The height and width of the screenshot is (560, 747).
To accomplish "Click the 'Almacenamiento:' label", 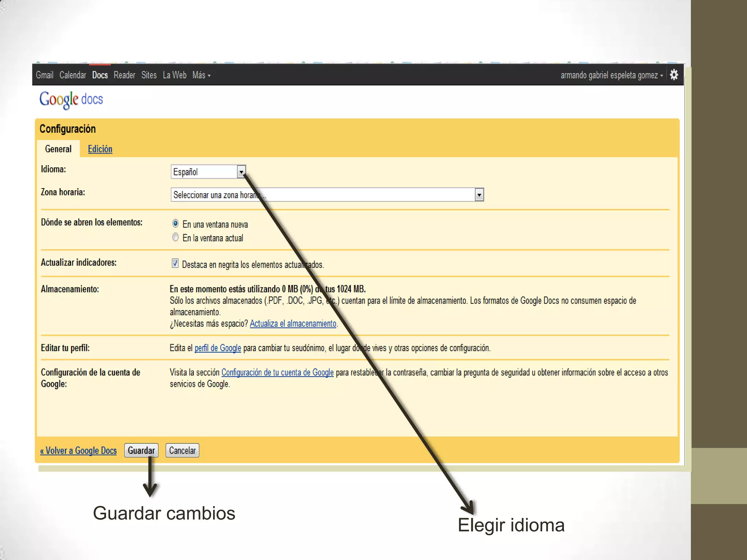I will (70, 289).
